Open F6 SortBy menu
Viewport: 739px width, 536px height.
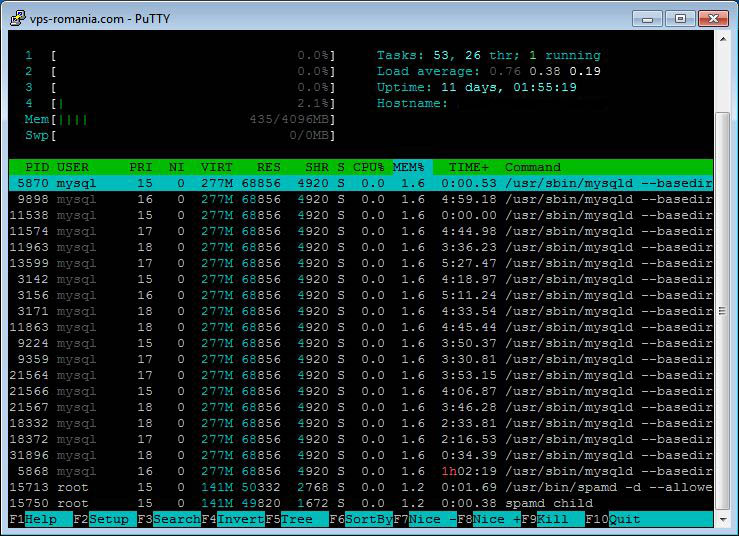tap(361, 519)
